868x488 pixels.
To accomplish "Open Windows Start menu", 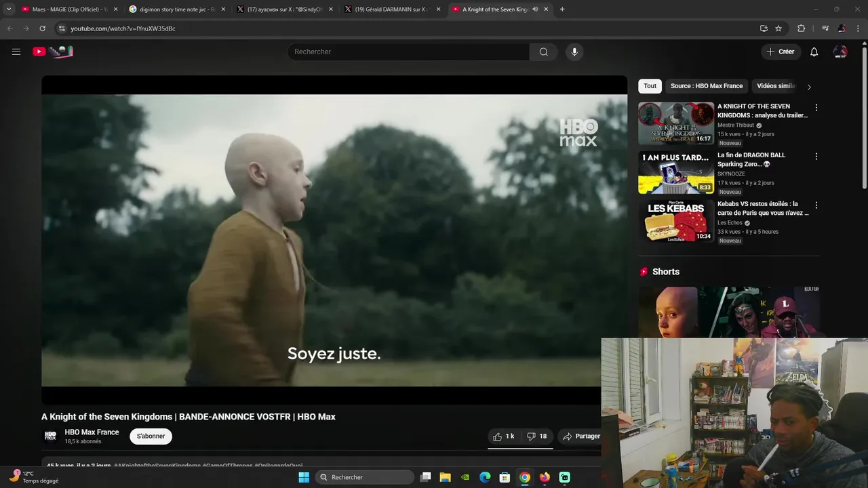I will [x=304, y=477].
